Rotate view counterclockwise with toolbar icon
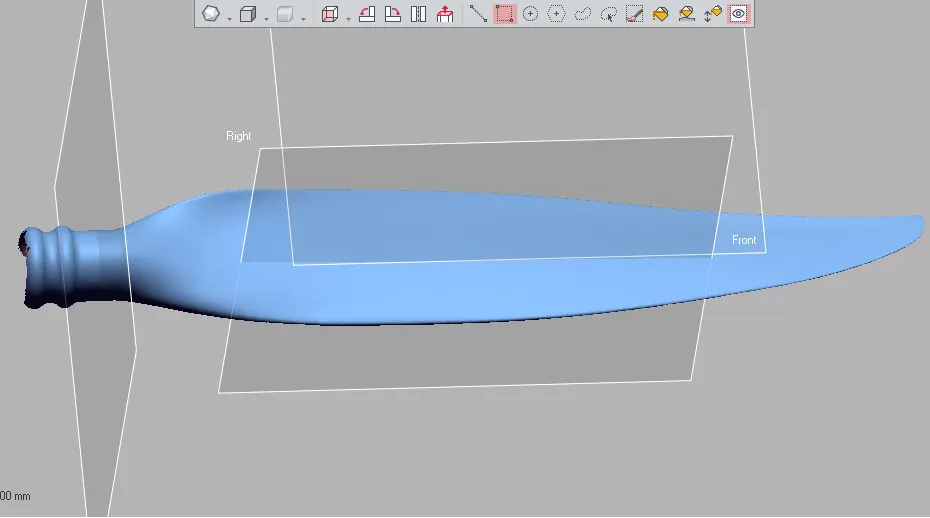930x518 pixels. (x=367, y=14)
